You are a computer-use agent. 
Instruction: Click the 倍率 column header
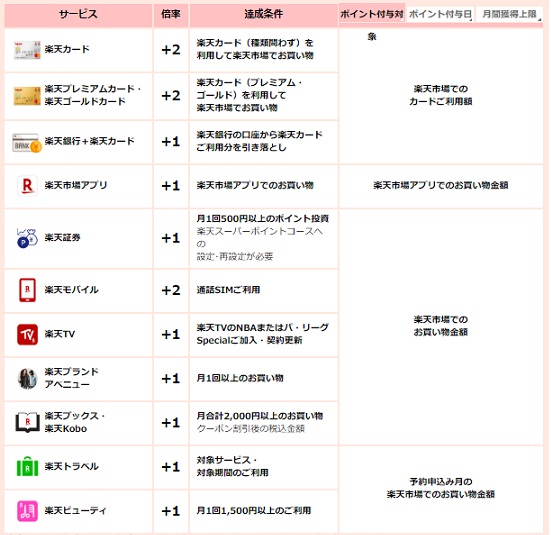click(x=171, y=14)
